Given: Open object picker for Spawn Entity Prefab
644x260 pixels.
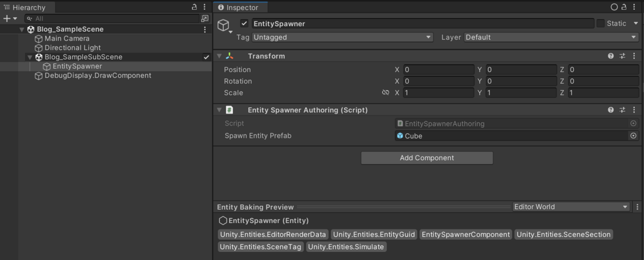Looking at the screenshot, I should 633,136.
